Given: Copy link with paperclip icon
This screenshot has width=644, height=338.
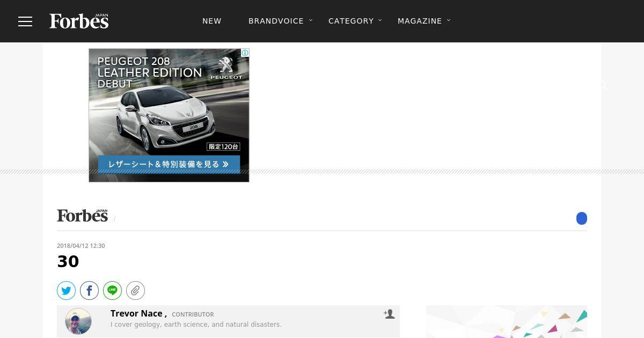Looking at the screenshot, I should click(135, 291).
